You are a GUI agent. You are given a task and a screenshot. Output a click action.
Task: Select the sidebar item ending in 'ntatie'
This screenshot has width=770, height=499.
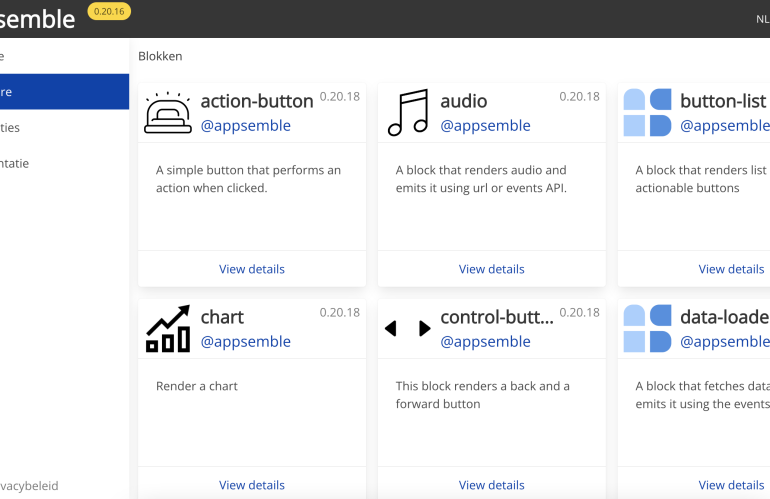click(64, 164)
